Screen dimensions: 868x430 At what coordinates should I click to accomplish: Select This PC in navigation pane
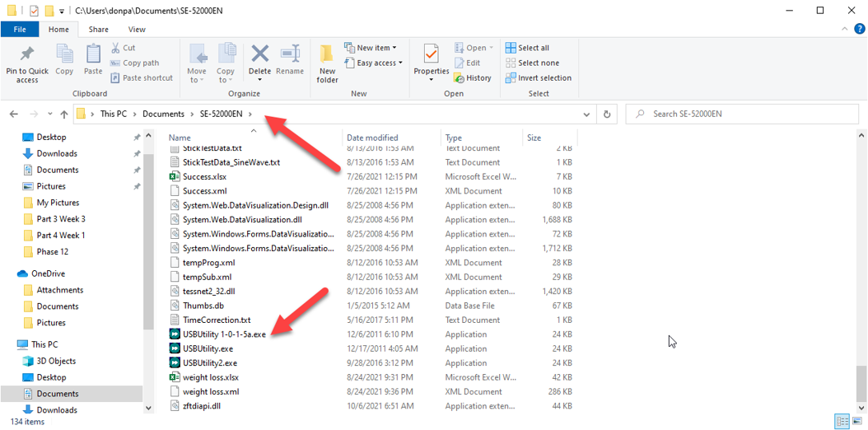(x=44, y=344)
